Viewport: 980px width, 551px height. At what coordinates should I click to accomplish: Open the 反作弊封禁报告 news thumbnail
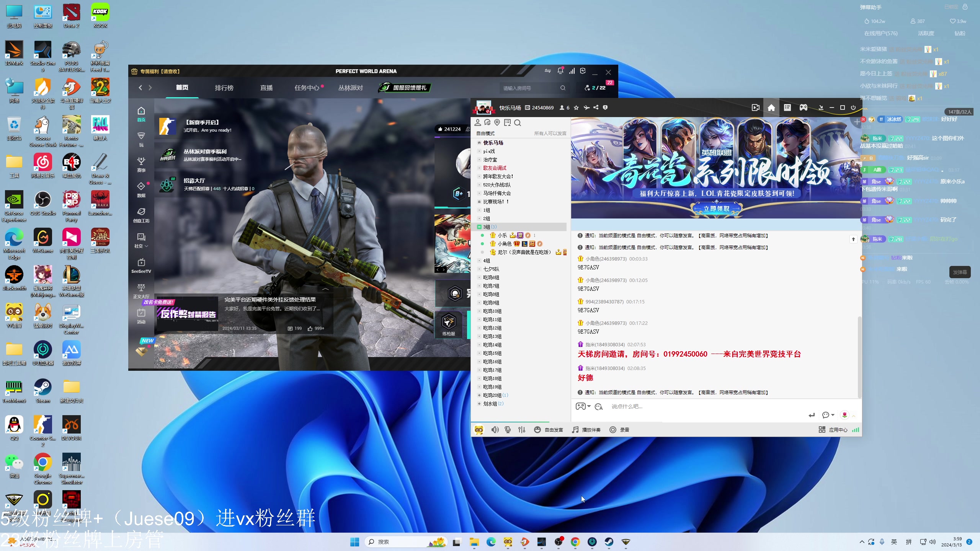point(187,314)
